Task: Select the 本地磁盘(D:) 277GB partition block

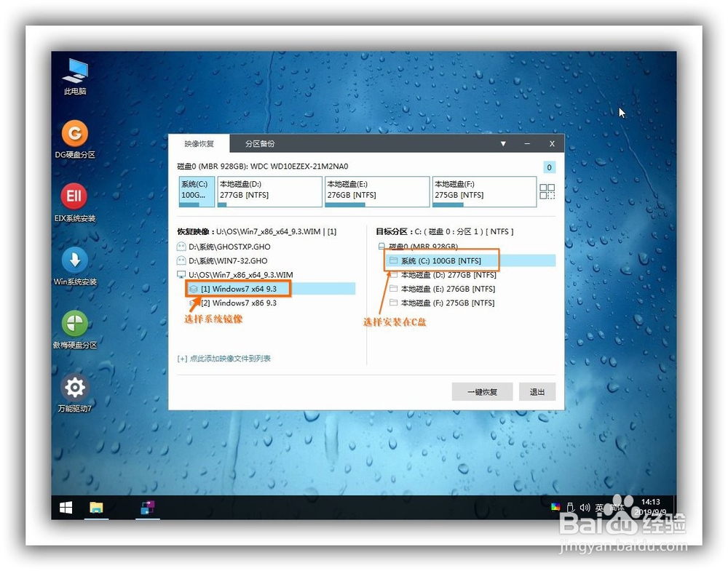Action: [270, 191]
